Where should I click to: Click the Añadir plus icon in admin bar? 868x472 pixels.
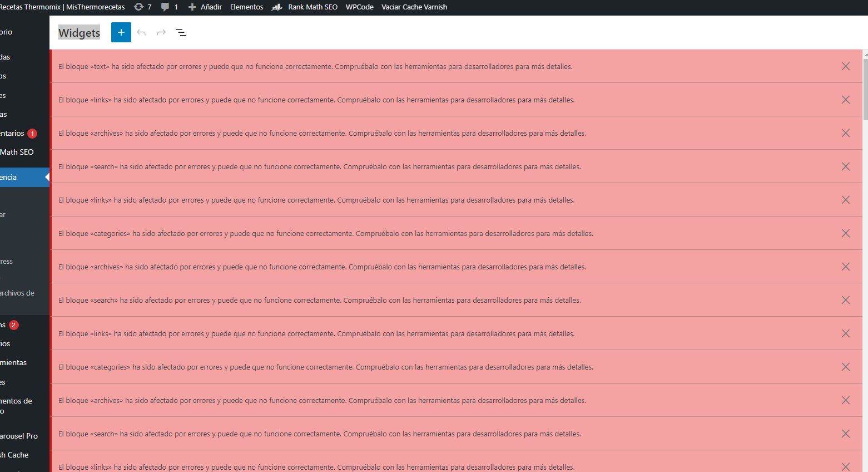[x=192, y=7]
